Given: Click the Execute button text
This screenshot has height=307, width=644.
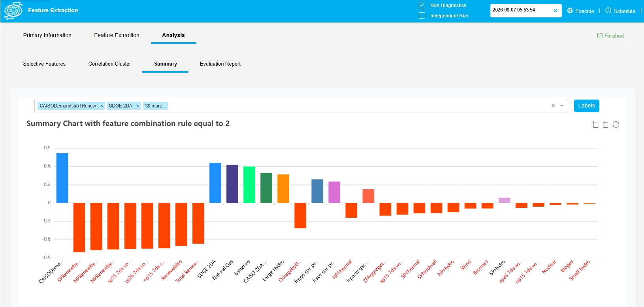Looking at the screenshot, I should click(585, 11).
